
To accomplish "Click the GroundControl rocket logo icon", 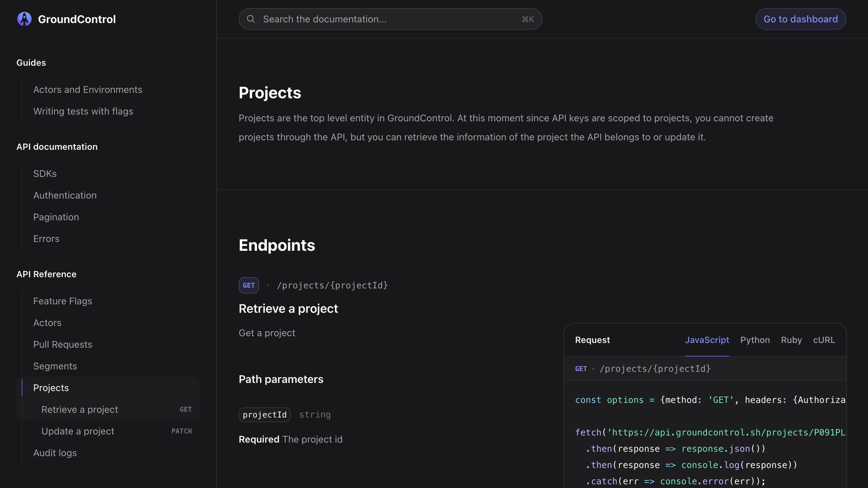I will coord(24,19).
